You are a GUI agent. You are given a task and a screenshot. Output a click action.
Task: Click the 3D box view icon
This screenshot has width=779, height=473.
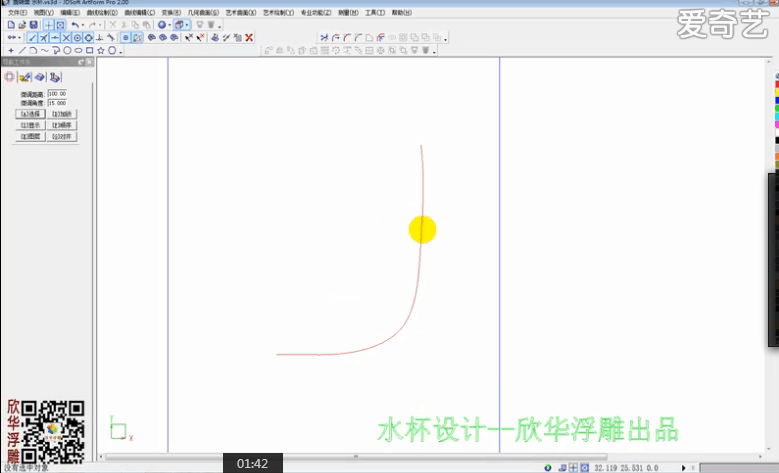click(179, 25)
